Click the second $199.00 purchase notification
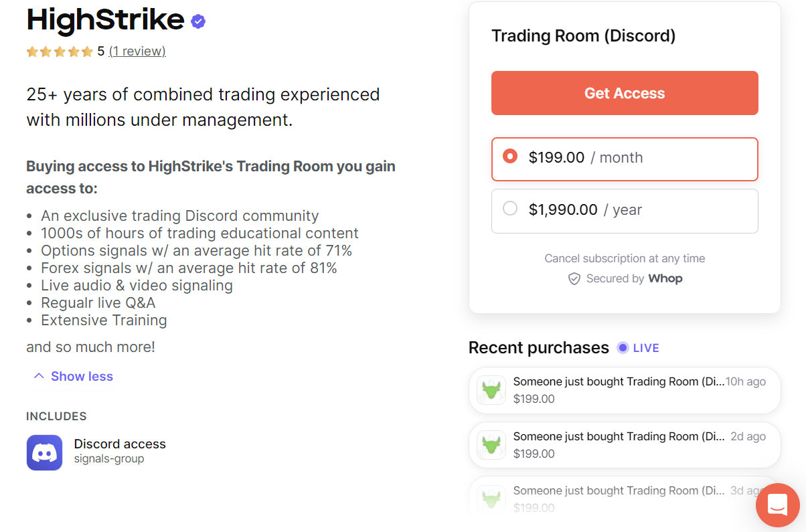 (624, 444)
